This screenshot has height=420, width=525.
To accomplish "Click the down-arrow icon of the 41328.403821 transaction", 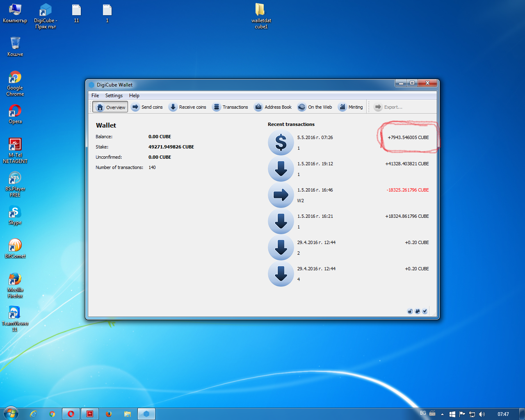I will (281, 169).
